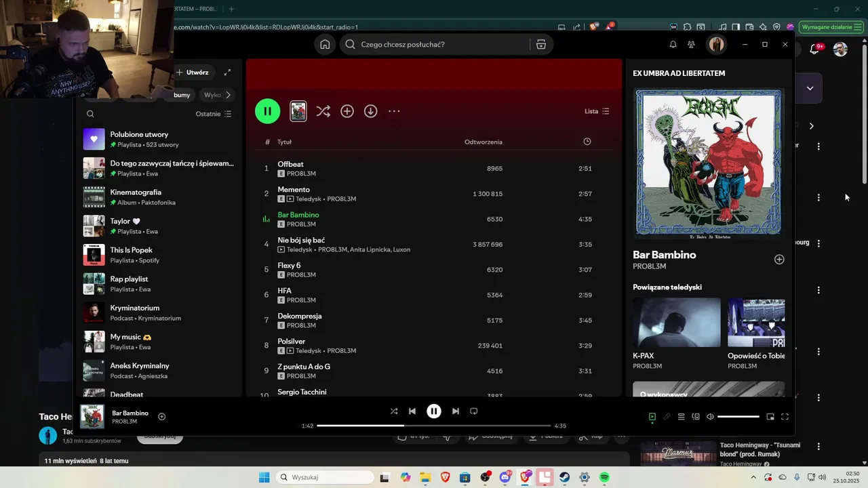868x488 pixels.
Task: Open Aneks Kryminalny podcast
Action: coord(159,371)
